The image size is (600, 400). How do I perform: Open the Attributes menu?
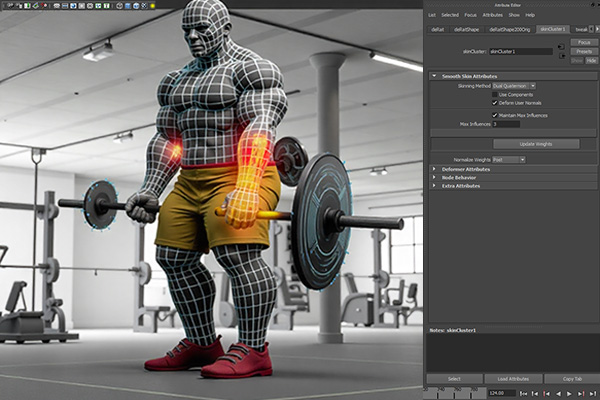(x=492, y=15)
